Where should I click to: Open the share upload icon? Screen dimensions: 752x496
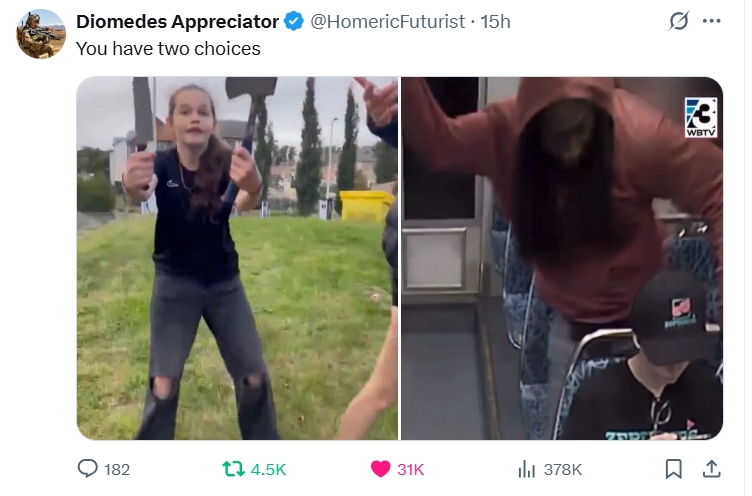[x=712, y=469]
